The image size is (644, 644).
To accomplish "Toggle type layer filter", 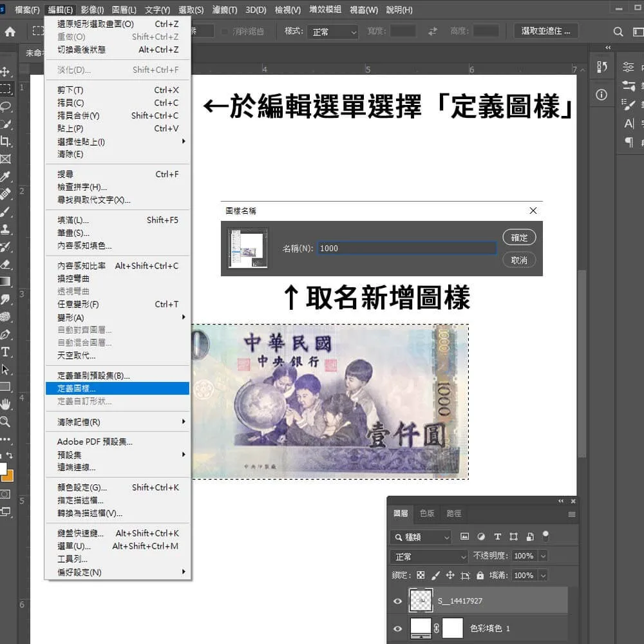I will 497,536.
